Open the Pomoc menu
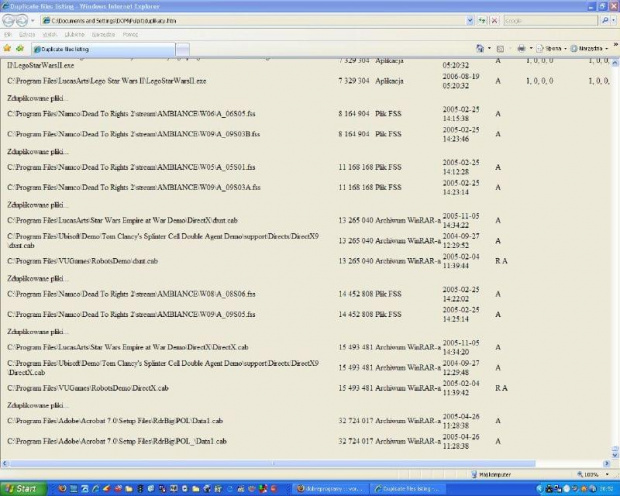Screen dimensions: 620x496 tap(130, 35)
